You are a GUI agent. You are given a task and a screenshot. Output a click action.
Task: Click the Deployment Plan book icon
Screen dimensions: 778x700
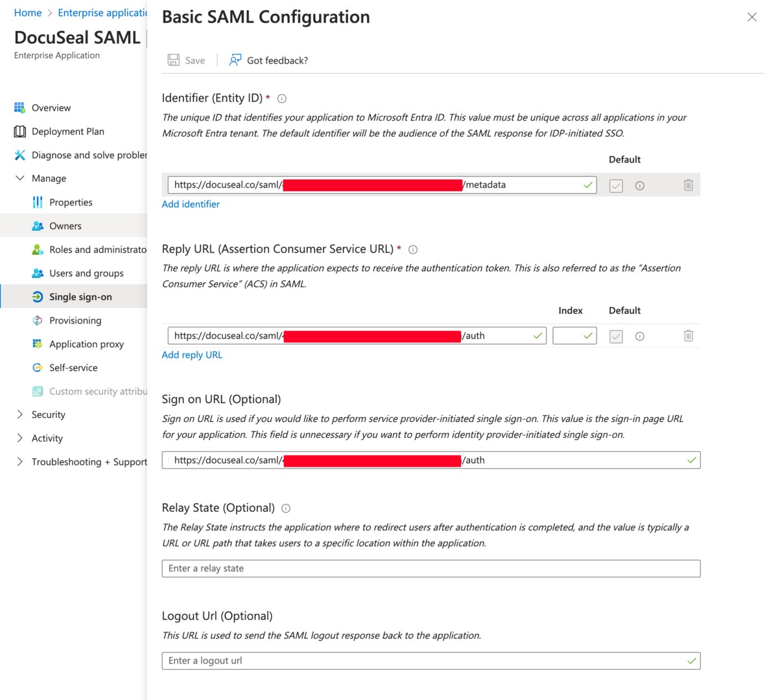(20, 132)
